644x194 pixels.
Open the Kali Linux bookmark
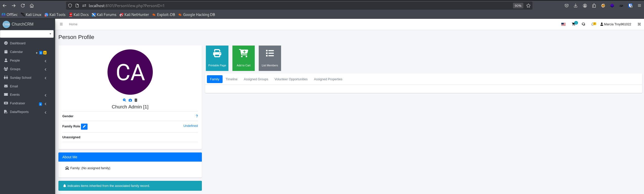tap(31, 15)
